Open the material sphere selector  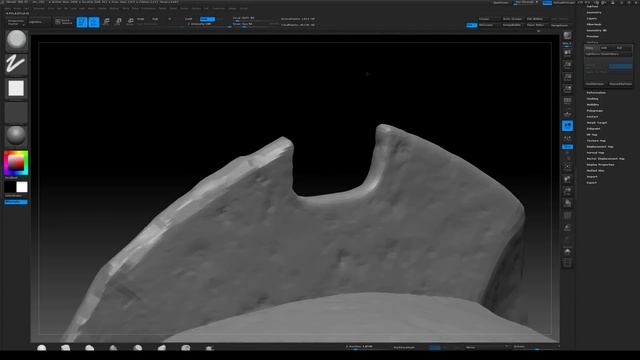point(16,136)
